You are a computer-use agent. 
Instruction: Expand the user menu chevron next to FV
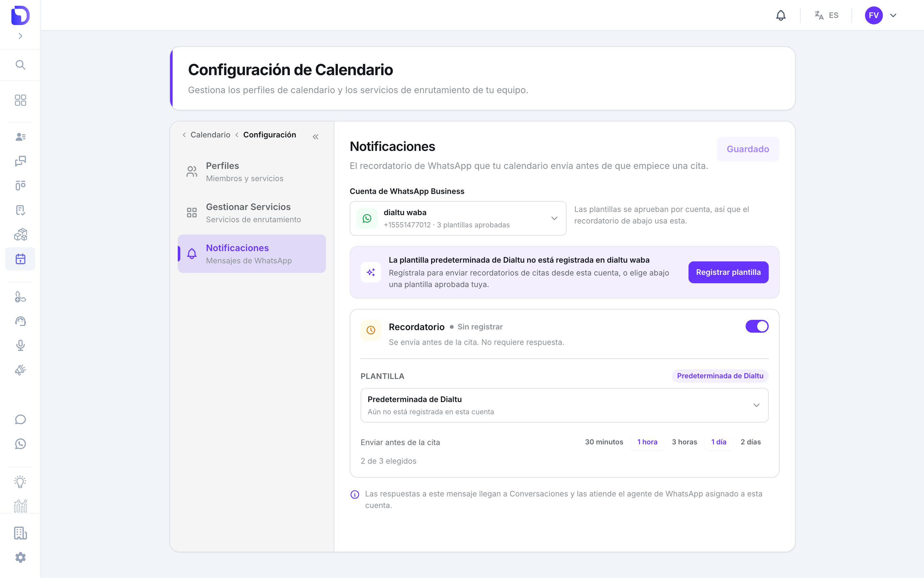click(893, 15)
